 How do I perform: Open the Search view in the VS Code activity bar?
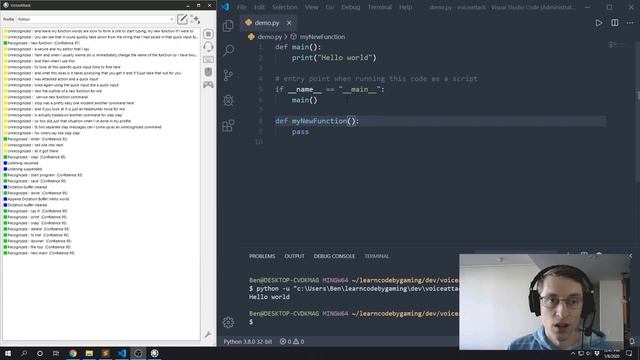click(228, 50)
